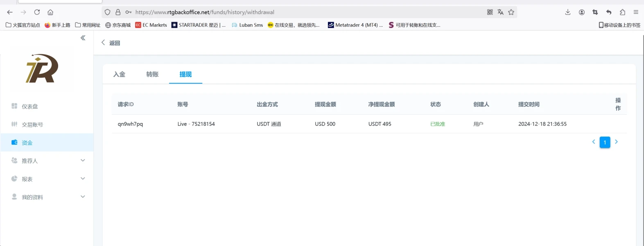Click the RTG logo in sidebar
The image size is (644, 246).
click(x=42, y=68)
